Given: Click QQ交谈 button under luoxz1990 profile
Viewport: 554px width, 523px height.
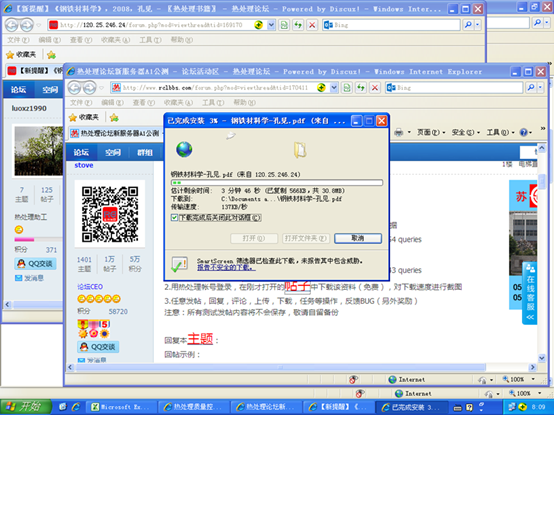Looking at the screenshot, I should click(35, 264).
